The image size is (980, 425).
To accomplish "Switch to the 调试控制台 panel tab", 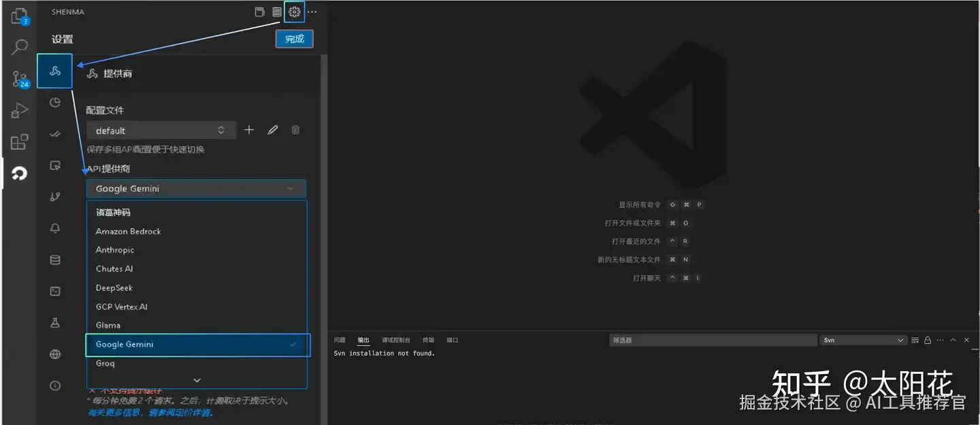I will (396, 340).
